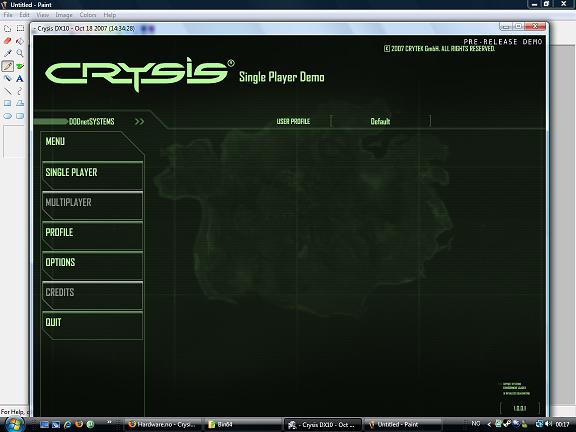Open the File menu
This screenshot has width=576, height=432.
click(x=8, y=15)
